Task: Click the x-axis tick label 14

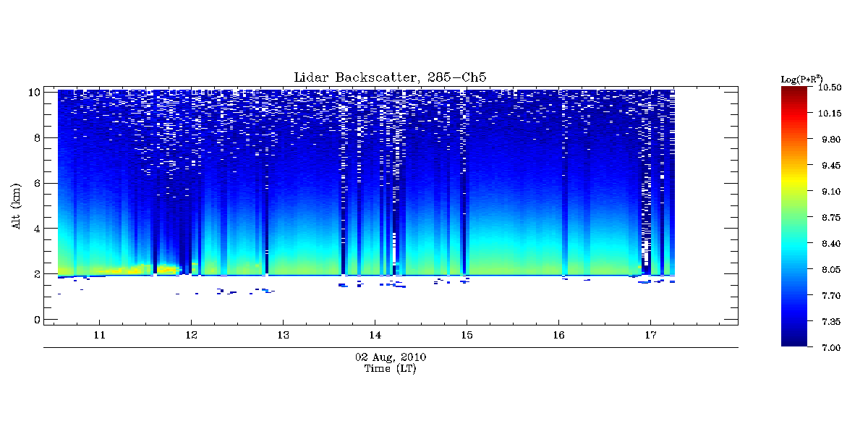Action: coord(375,335)
